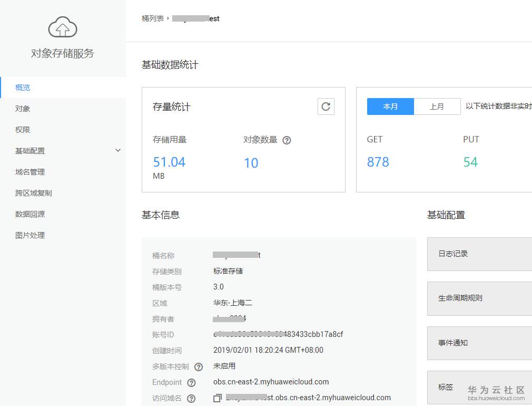This screenshot has width=532, height=406.
Task: Open 跨区域复制 in the sidebar
Action: pyautogui.click(x=63, y=193)
